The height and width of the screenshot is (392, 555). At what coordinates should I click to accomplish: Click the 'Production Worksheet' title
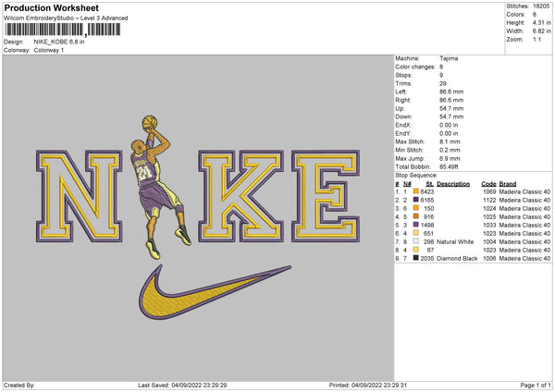coord(51,7)
